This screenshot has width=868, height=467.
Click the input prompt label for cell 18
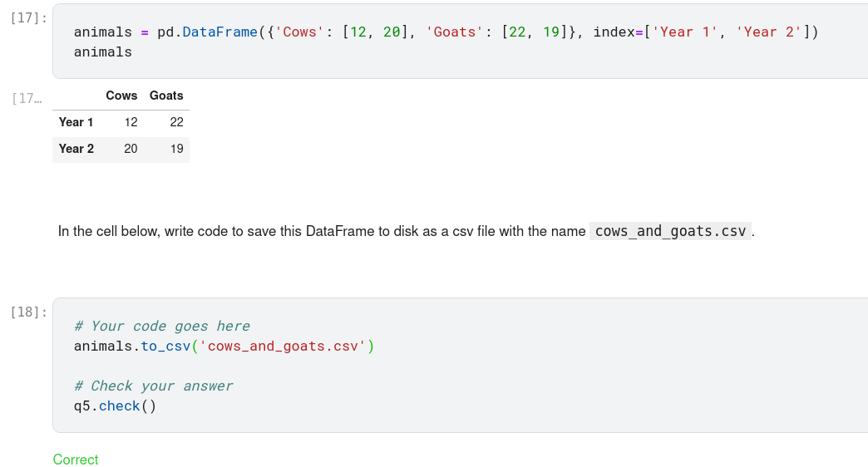[x=30, y=312]
